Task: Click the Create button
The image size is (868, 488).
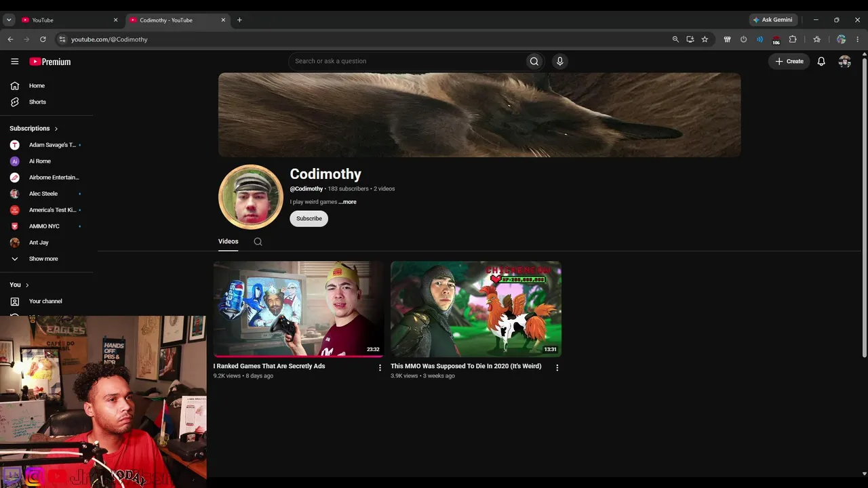Action: (789, 61)
